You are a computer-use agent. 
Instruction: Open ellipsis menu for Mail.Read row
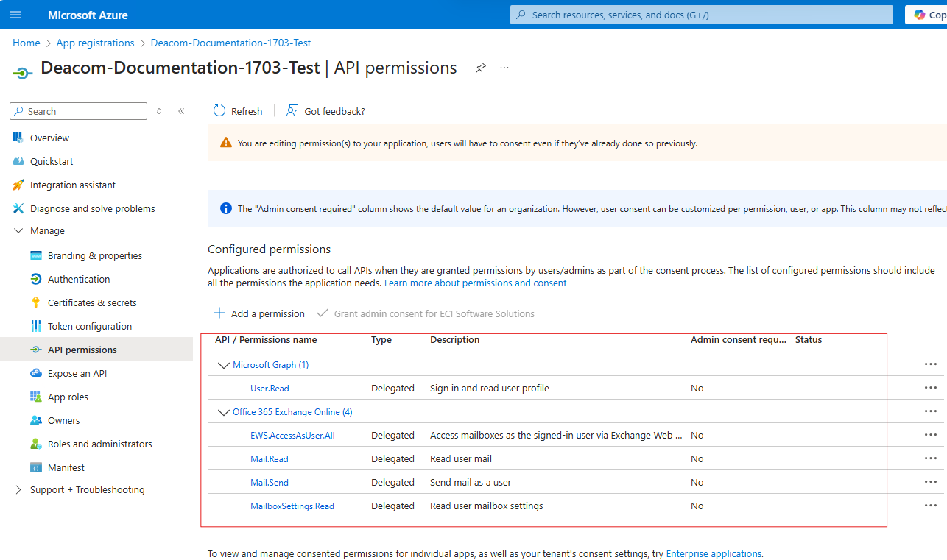931,458
